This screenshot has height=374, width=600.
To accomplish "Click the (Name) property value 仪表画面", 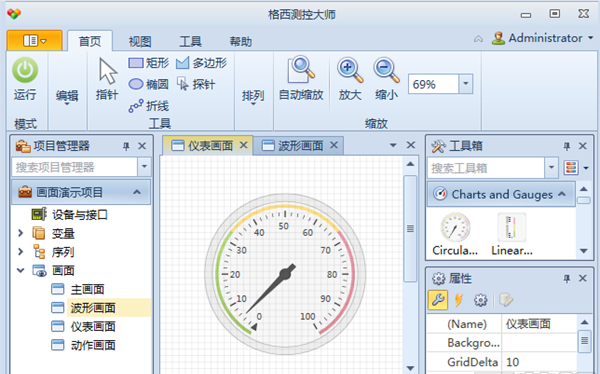I will (x=539, y=324).
